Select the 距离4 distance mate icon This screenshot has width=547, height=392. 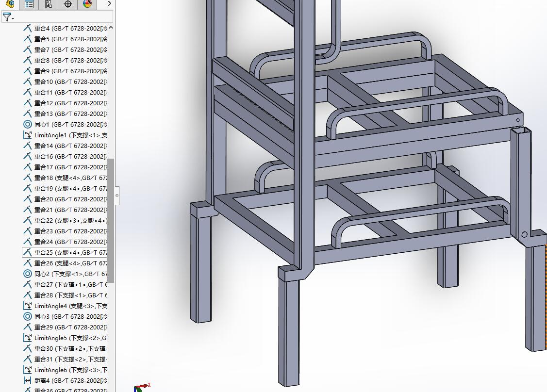pos(28,380)
